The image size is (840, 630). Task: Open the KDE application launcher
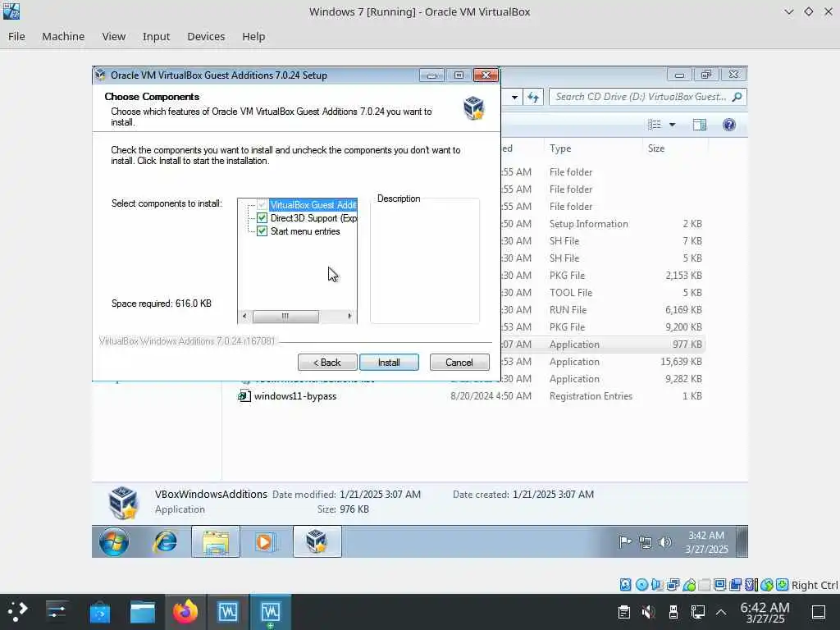pyautogui.click(x=18, y=612)
